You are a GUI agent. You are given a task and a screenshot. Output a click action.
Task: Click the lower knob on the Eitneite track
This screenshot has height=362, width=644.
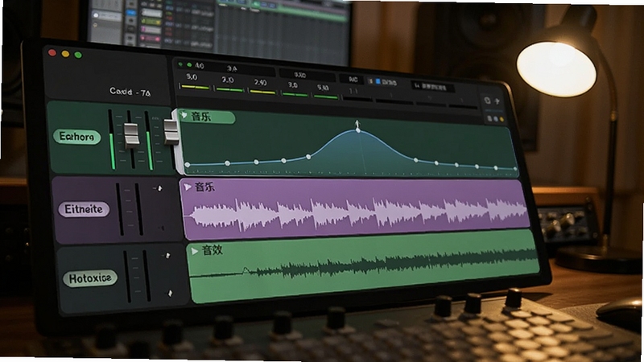pos(161,228)
